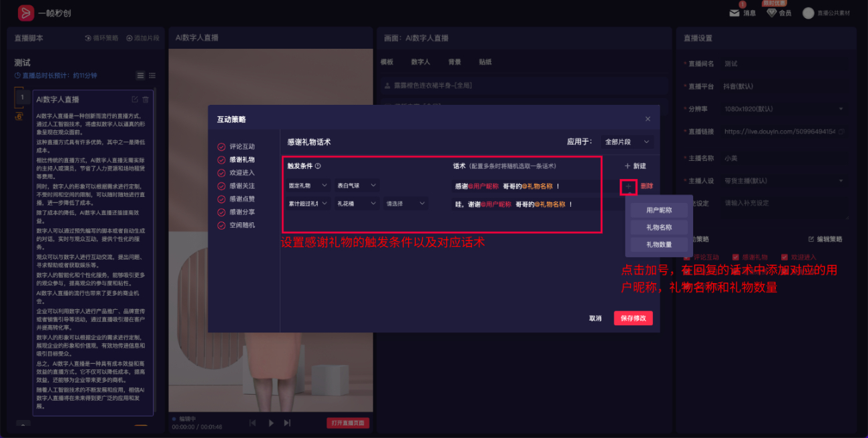Click the user avatar circle
868x438 pixels.
[x=808, y=13]
